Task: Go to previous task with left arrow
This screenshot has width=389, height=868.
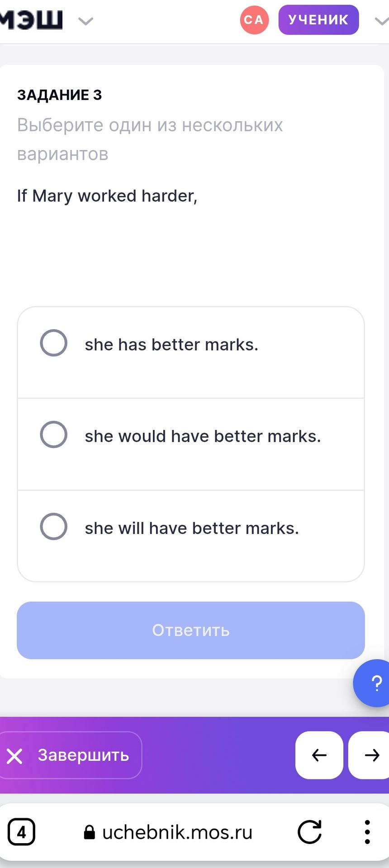Action: click(x=319, y=755)
